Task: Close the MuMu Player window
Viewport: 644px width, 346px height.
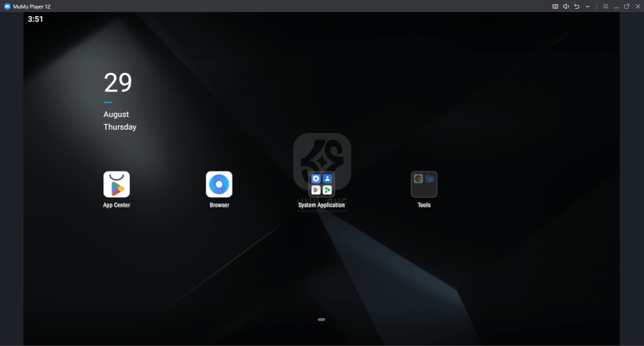Action: (x=638, y=6)
